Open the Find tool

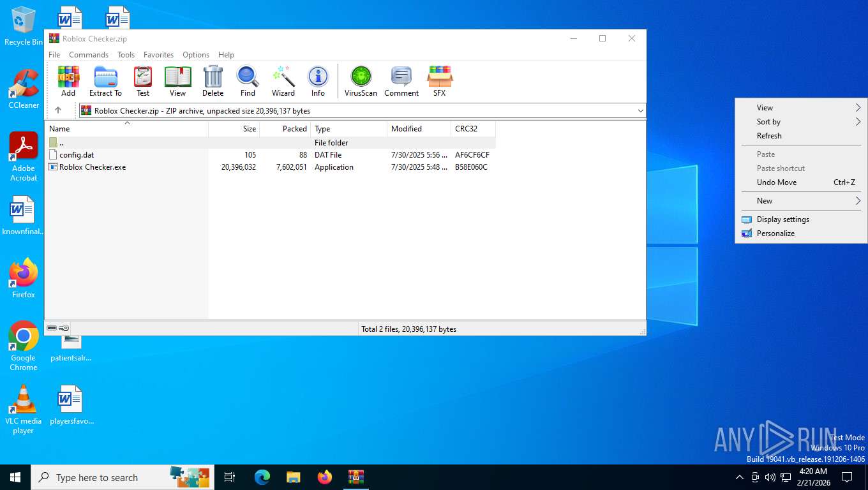[248, 81]
